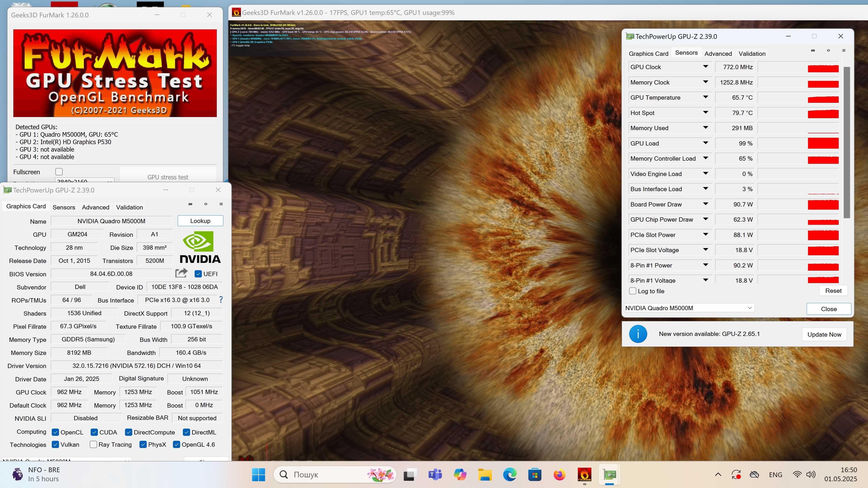Click the Close button in Sensors window
Screen dimensions: 868x488
point(829,309)
